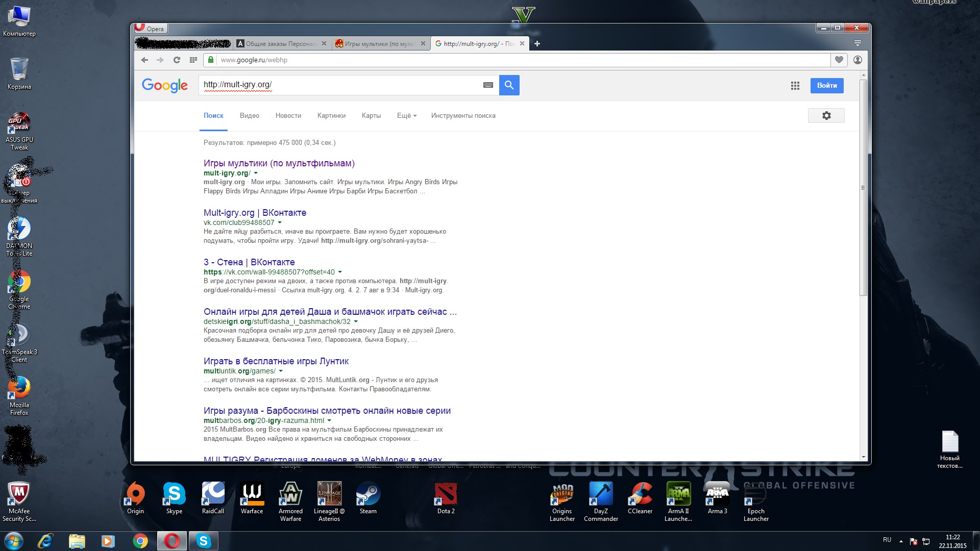This screenshot has height=551, width=980.
Task: Expand arrow next to multbarbos.org result URL
Action: click(329, 421)
